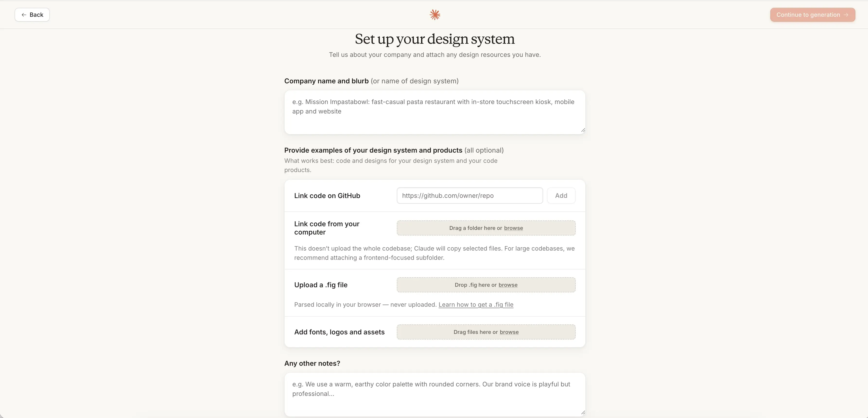Click the dark corner element at bottom-left

(2, 416)
